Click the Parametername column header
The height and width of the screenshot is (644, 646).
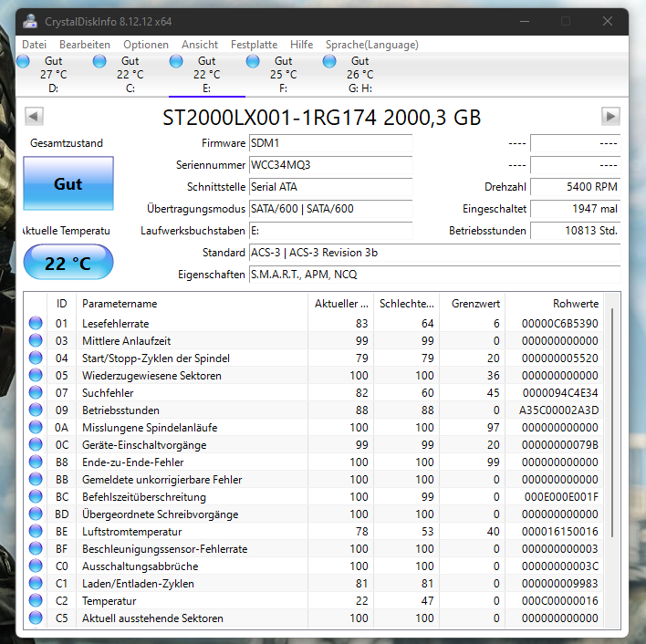(x=192, y=304)
